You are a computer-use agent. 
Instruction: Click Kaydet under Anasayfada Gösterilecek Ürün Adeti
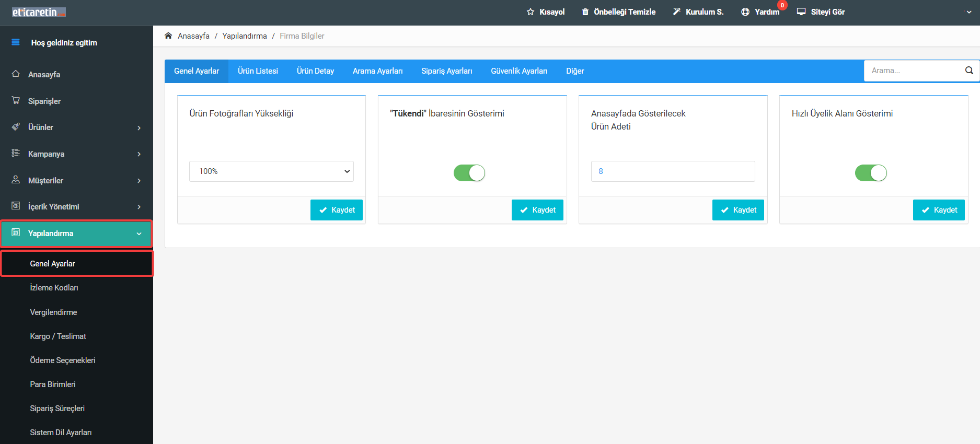click(x=738, y=210)
